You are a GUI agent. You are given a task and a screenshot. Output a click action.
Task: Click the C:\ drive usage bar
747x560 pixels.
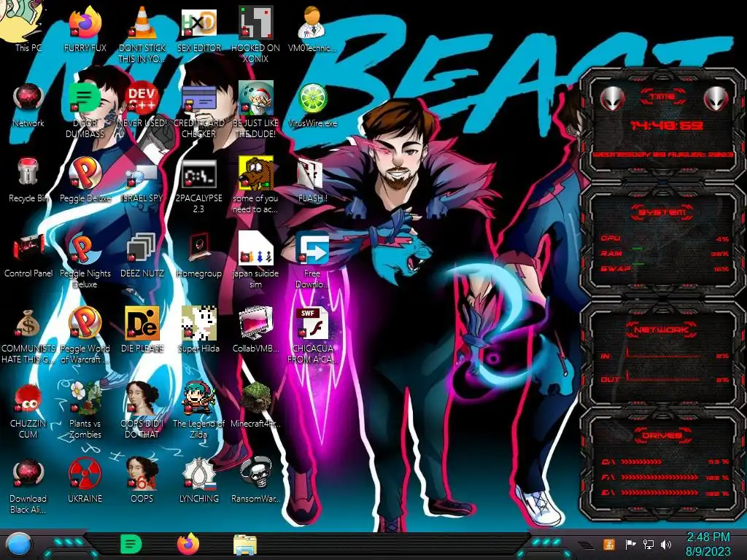[x=641, y=462]
